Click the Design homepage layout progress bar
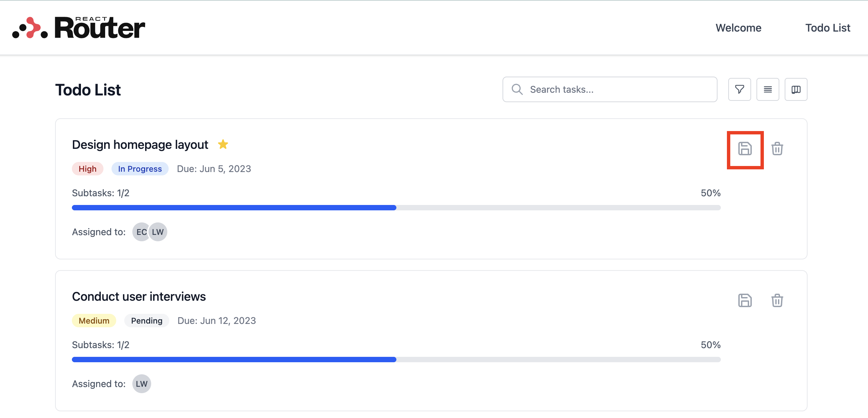The image size is (868, 418). tap(396, 208)
